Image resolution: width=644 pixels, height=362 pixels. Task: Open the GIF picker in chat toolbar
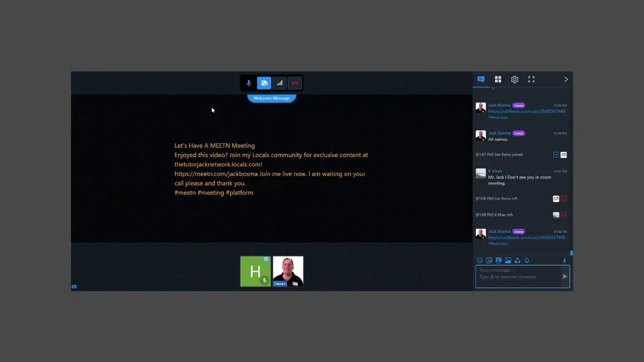coord(499,260)
